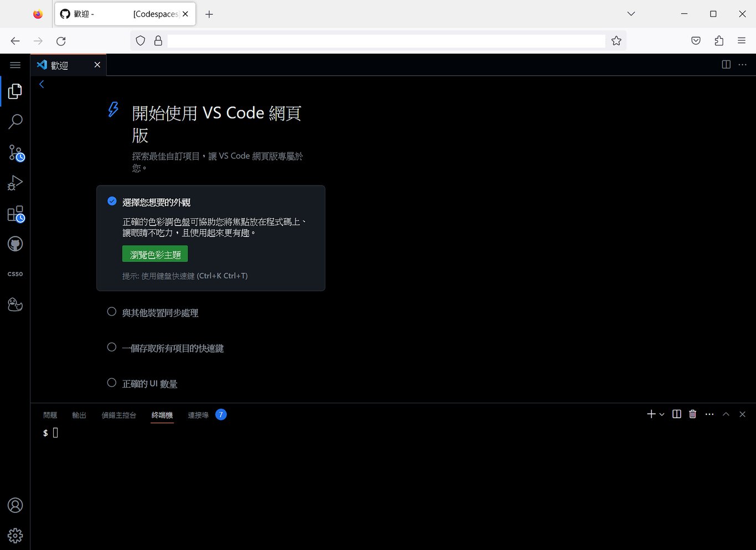This screenshot has height=550, width=756.
Task: Open the Manage gear menu
Action: (15, 536)
